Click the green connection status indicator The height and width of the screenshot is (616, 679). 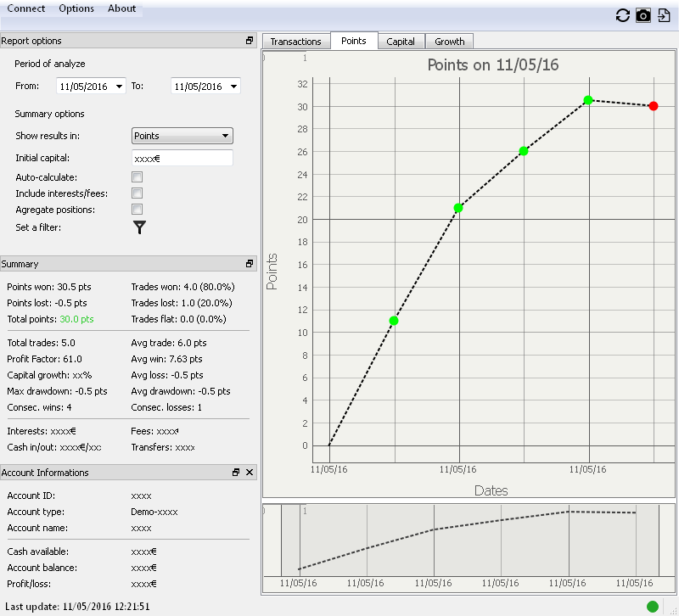653,606
